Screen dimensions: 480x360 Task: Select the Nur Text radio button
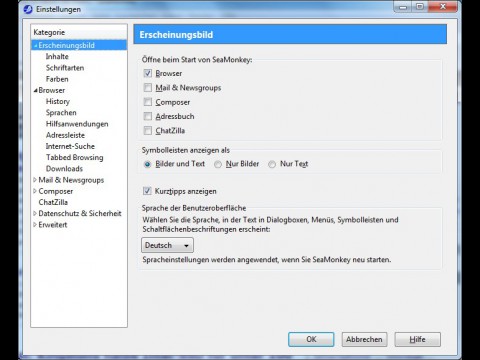tap(272, 164)
